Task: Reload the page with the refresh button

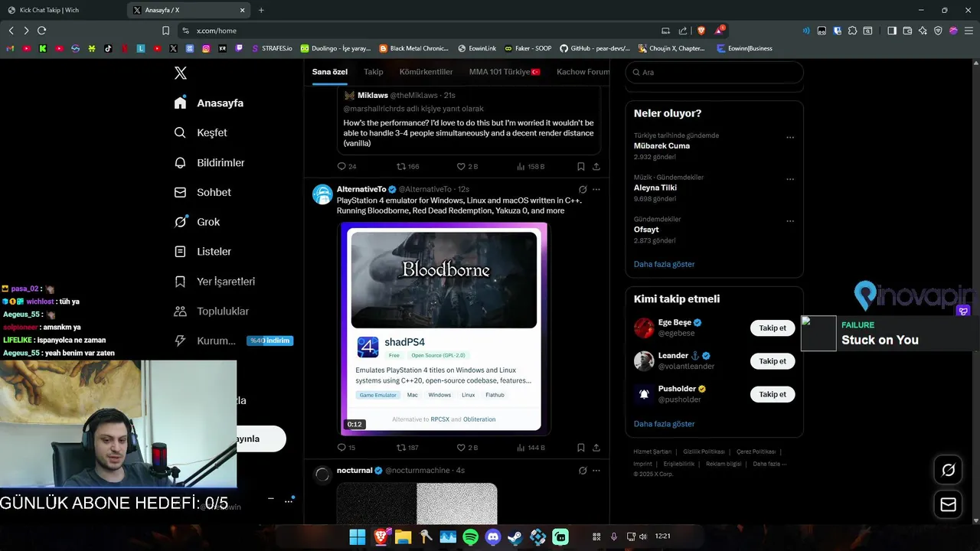Action: click(41, 31)
